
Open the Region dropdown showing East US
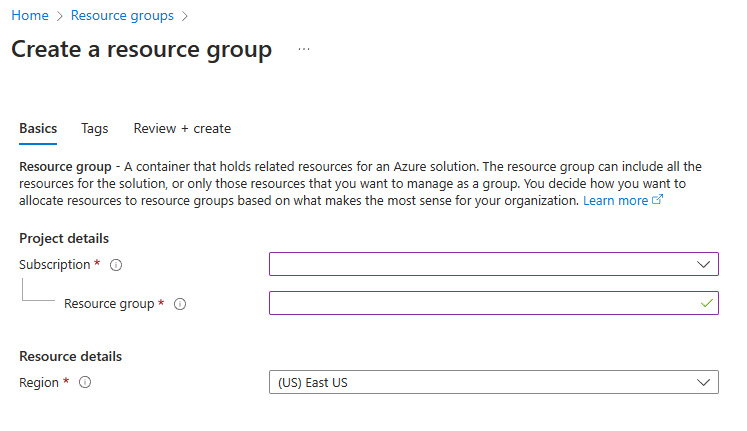[493, 382]
